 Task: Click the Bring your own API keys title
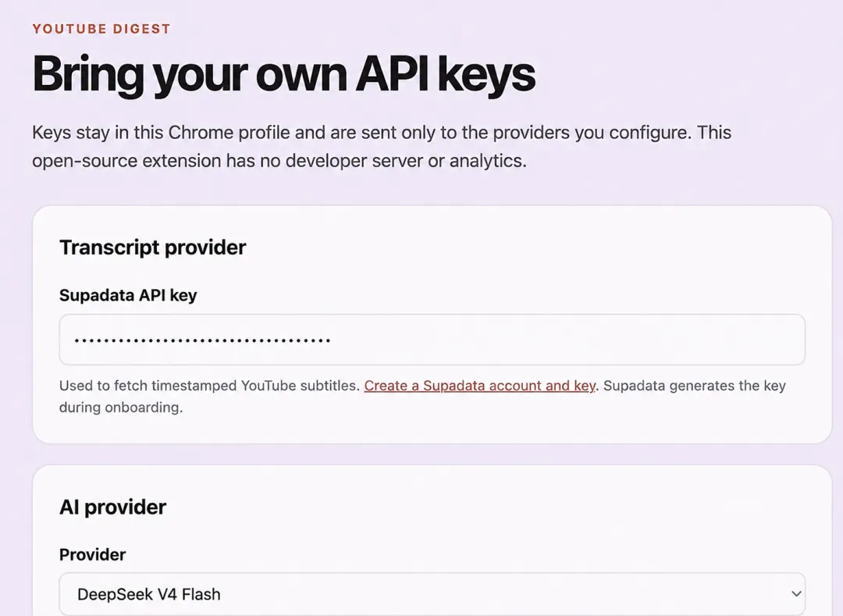point(284,74)
